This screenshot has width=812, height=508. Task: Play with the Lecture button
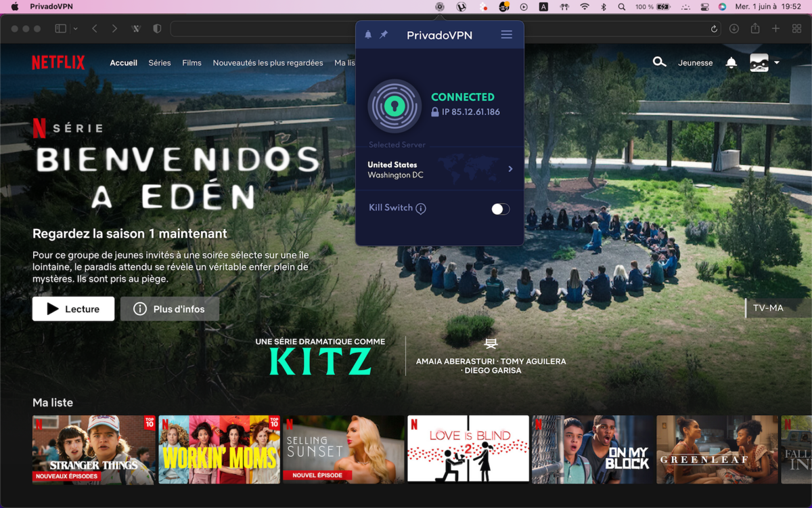tap(73, 309)
